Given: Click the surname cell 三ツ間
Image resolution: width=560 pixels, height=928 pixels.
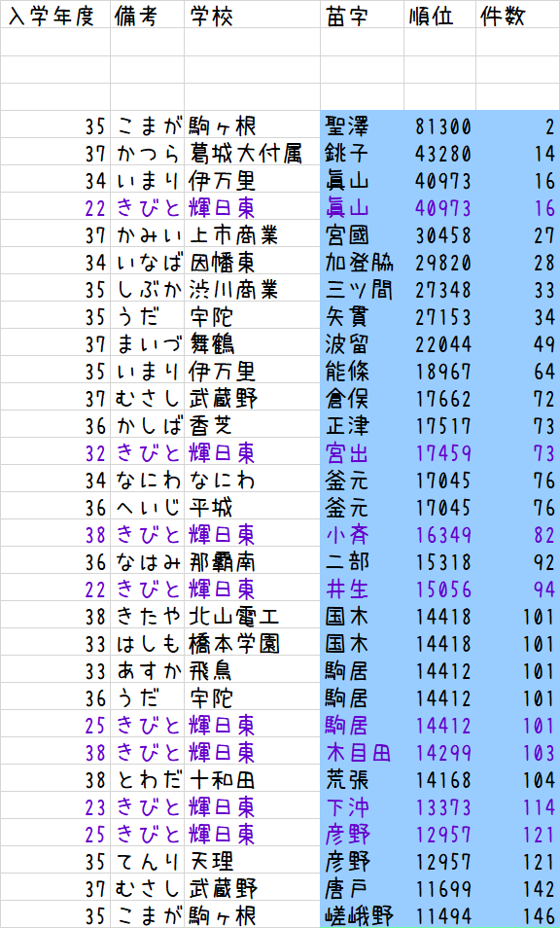Looking at the screenshot, I should click(x=363, y=288).
